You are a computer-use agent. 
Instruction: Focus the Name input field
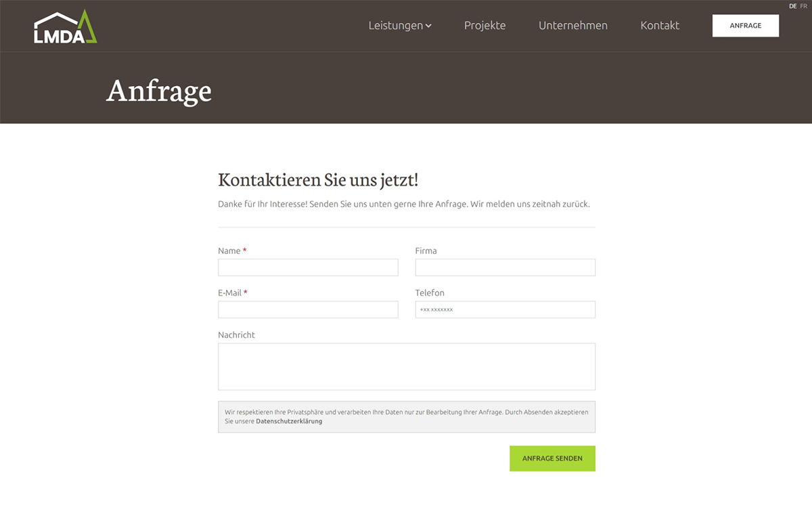tap(308, 268)
